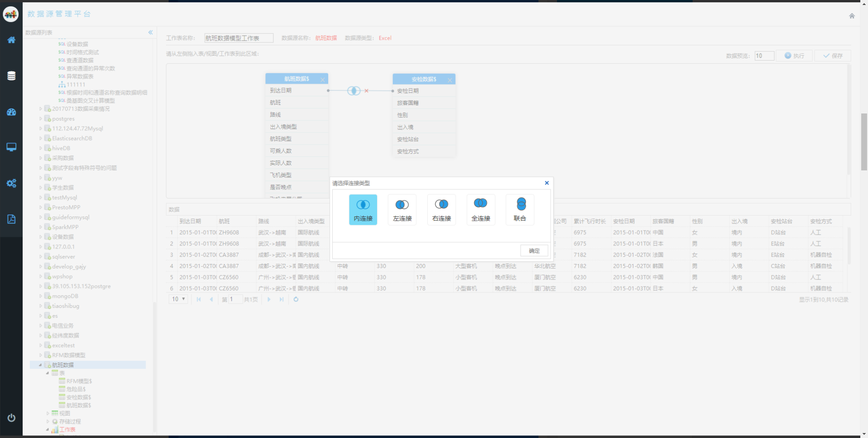Image resolution: width=868 pixels, height=438 pixels.
Task: Collapse the 航班数据 data source node
Action: coord(41,365)
